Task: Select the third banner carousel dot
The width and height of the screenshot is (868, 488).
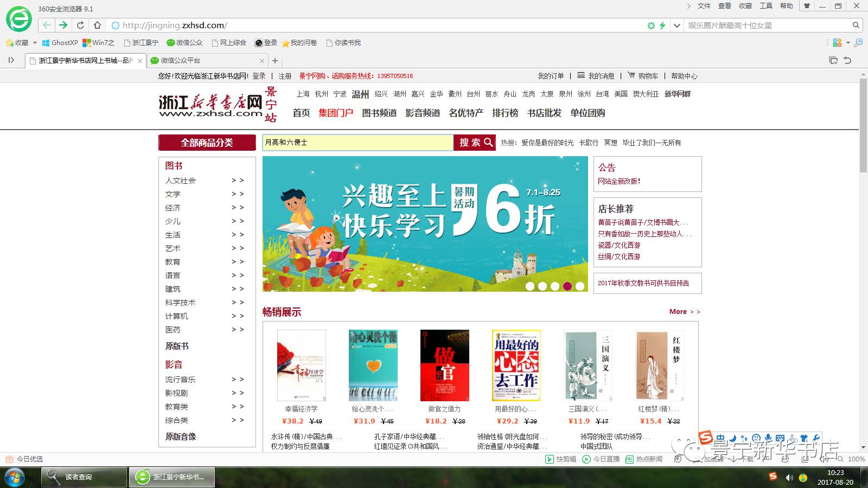Action: (x=555, y=286)
